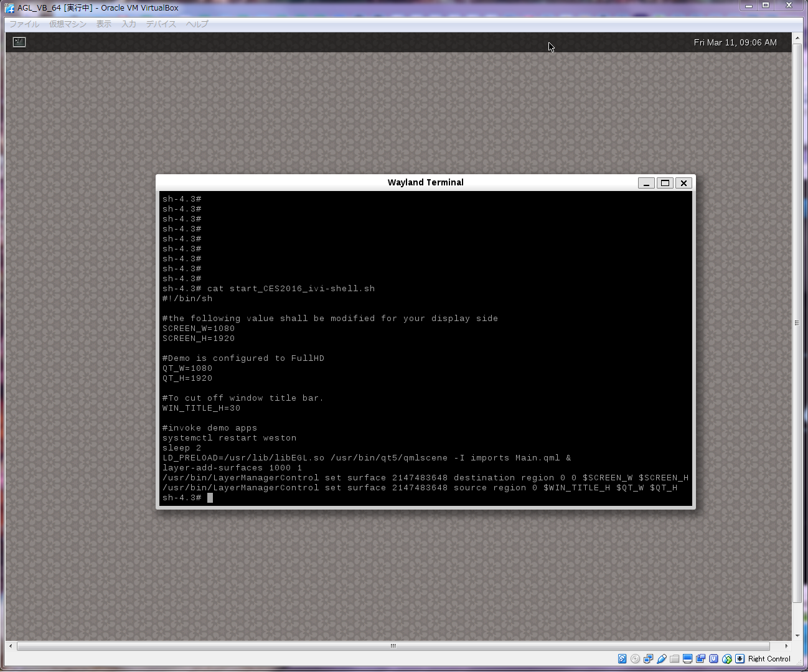
Task: Minimize the Wayland Terminal window
Action: click(x=646, y=182)
